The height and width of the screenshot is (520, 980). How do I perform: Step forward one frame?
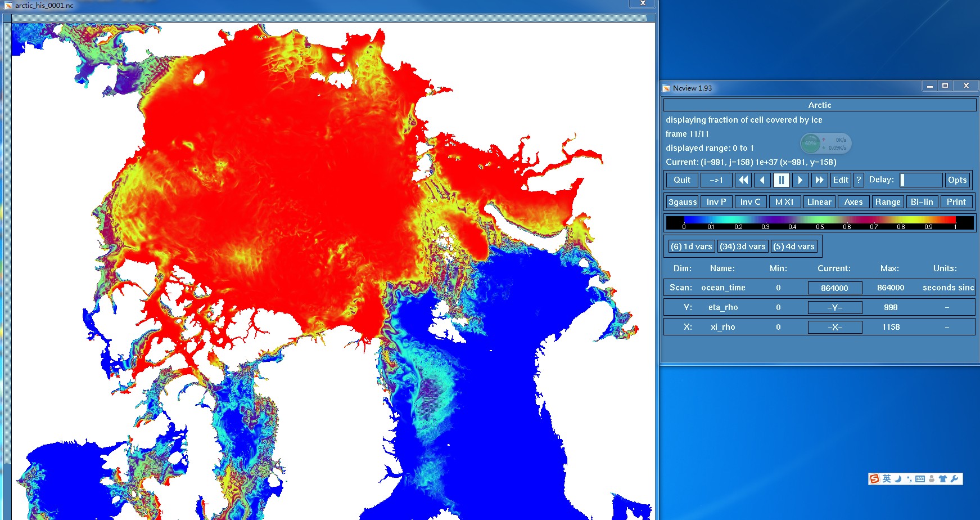click(x=800, y=180)
